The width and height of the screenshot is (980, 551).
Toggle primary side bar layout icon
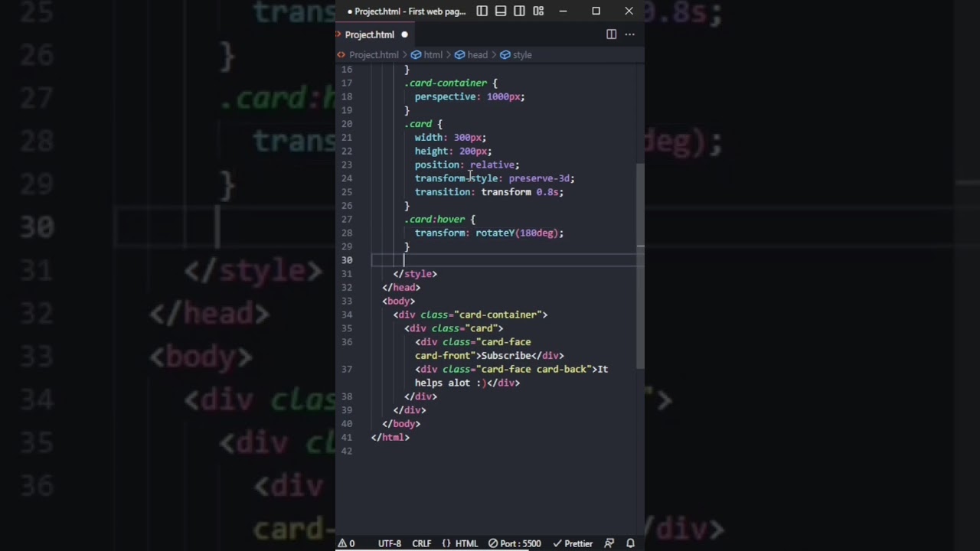[x=482, y=11]
